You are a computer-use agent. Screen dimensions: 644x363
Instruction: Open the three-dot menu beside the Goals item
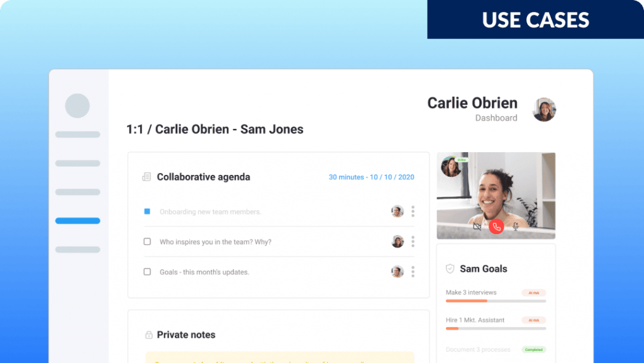tap(413, 272)
